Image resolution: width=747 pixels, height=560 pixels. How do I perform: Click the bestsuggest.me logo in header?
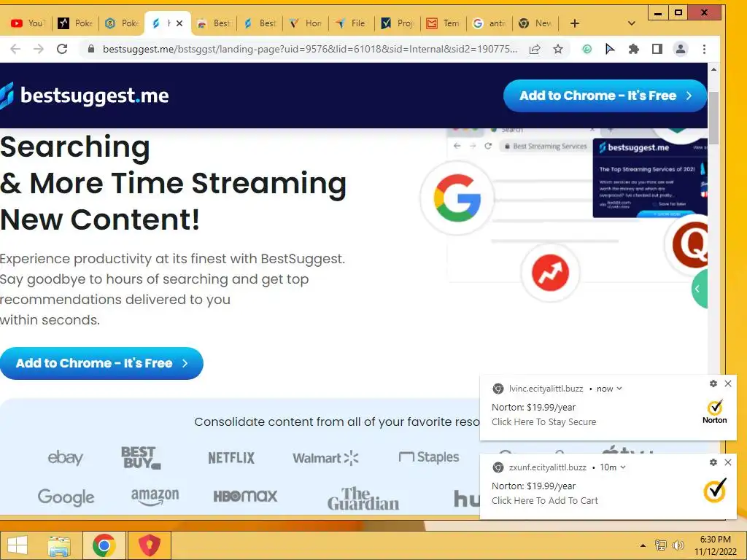85,96
